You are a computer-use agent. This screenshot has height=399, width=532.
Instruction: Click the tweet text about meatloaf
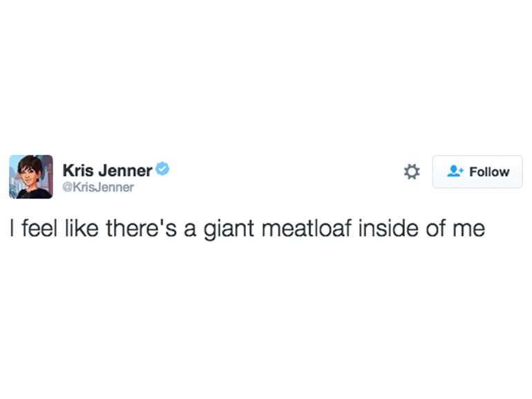coord(247,228)
